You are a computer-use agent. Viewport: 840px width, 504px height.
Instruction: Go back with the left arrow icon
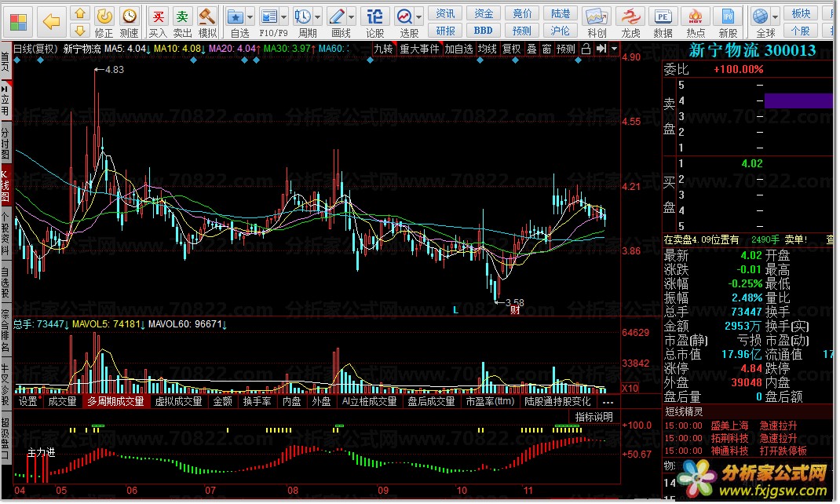52,21
